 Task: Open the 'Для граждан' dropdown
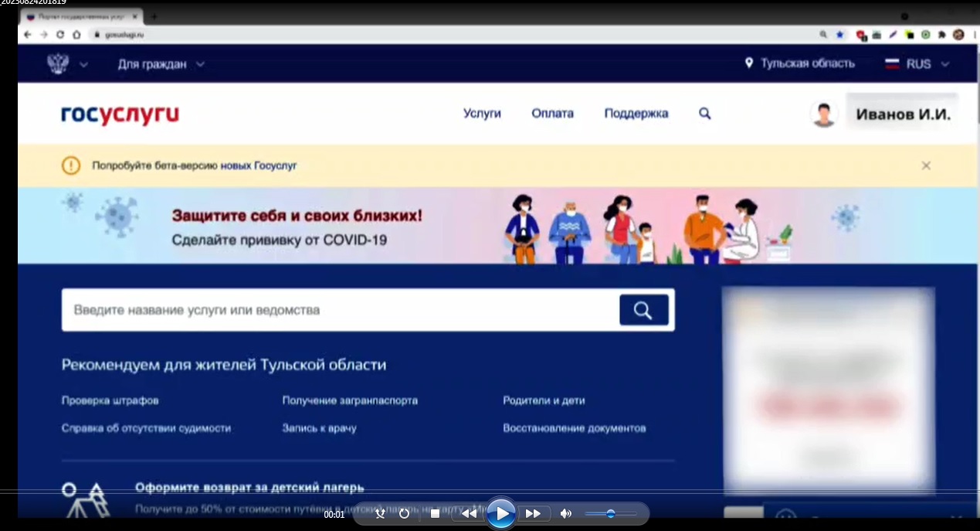[x=161, y=64]
